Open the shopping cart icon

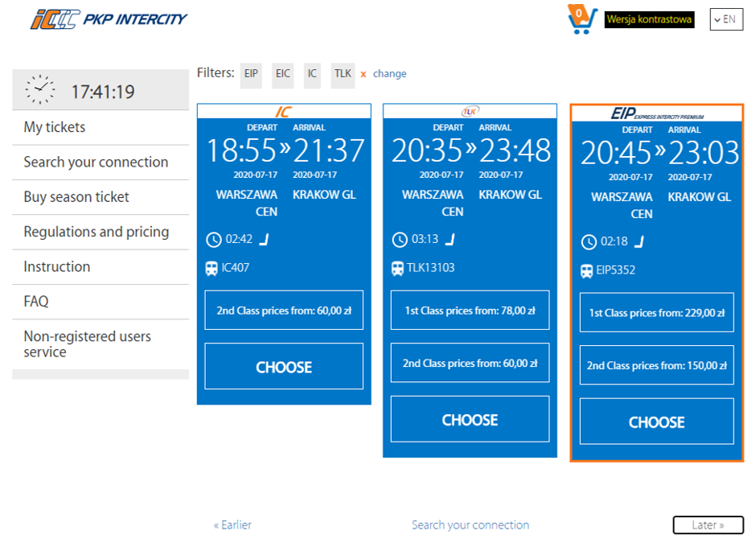click(x=582, y=19)
